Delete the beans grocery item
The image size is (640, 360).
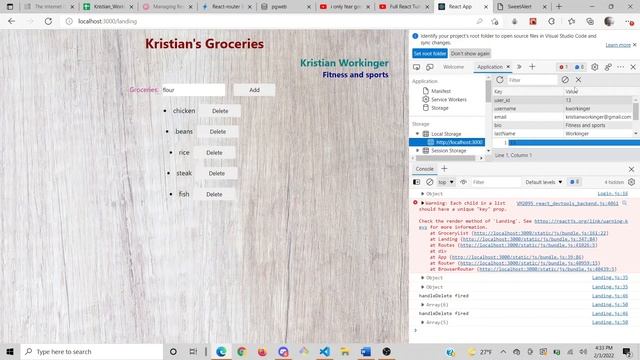218,132
